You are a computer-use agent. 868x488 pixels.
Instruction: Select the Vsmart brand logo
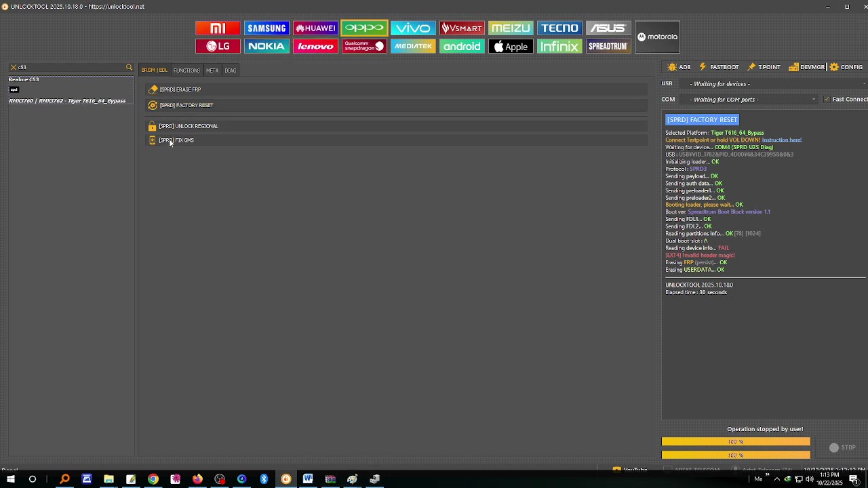point(462,28)
